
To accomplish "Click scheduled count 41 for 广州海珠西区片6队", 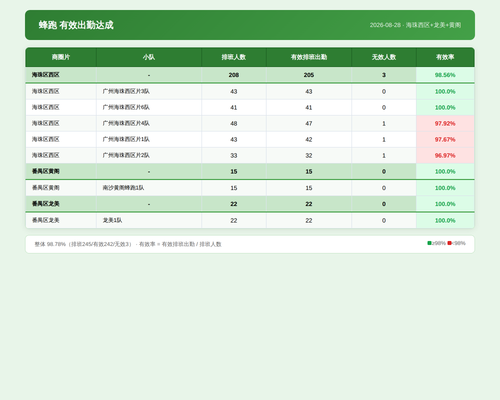I will click(234, 107).
